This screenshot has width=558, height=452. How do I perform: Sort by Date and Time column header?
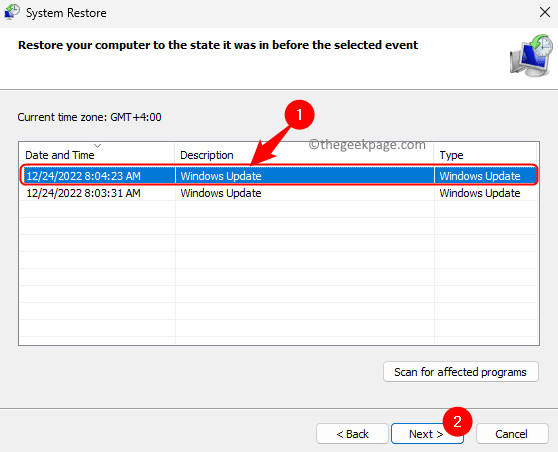[97, 154]
